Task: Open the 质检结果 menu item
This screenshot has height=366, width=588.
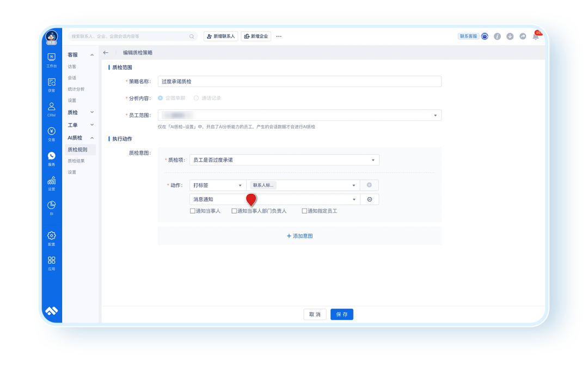Action: (x=76, y=161)
